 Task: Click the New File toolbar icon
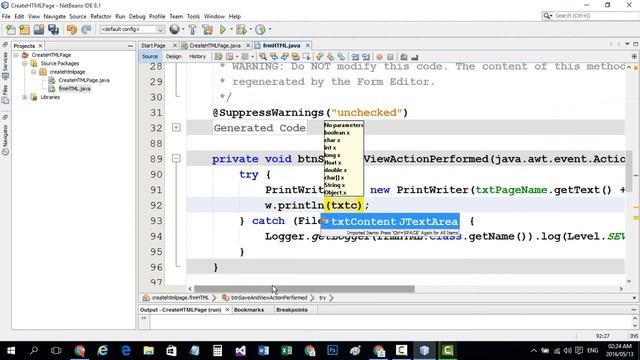[x=11, y=29]
